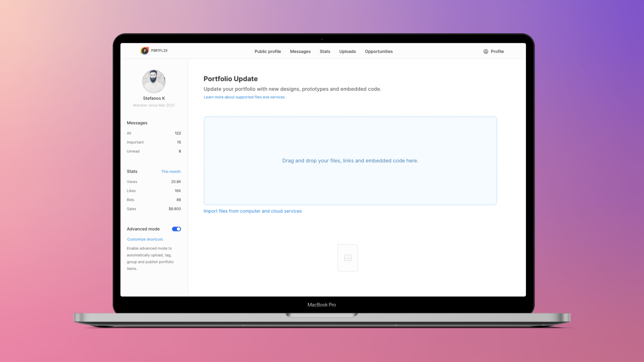Click the PORTFLIO logo icon

pos(144,51)
